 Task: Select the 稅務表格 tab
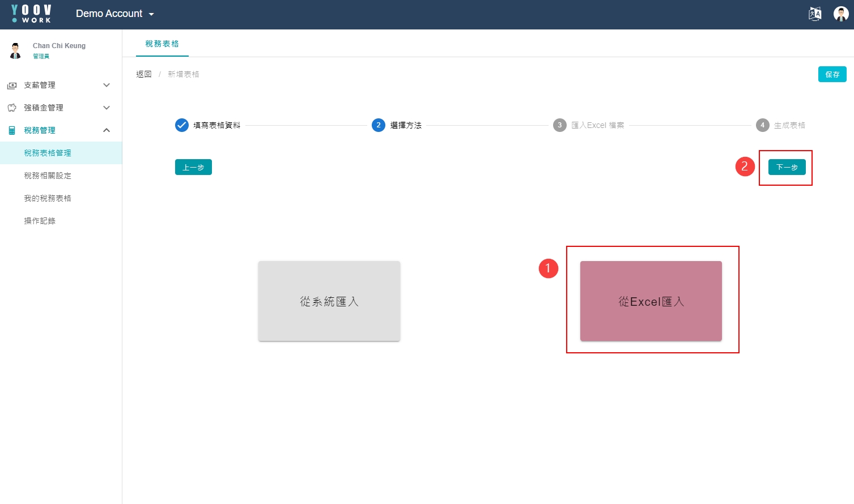[x=162, y=44]
